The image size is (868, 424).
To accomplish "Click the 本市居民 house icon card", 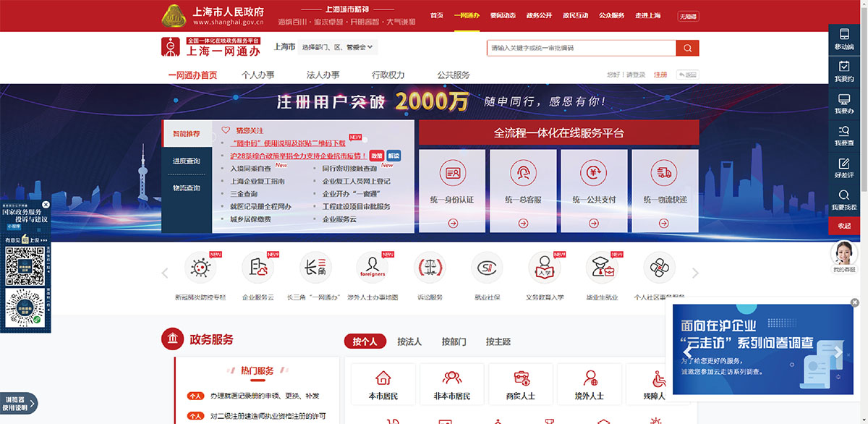I will pyautogui.click(x=383, y=383).
